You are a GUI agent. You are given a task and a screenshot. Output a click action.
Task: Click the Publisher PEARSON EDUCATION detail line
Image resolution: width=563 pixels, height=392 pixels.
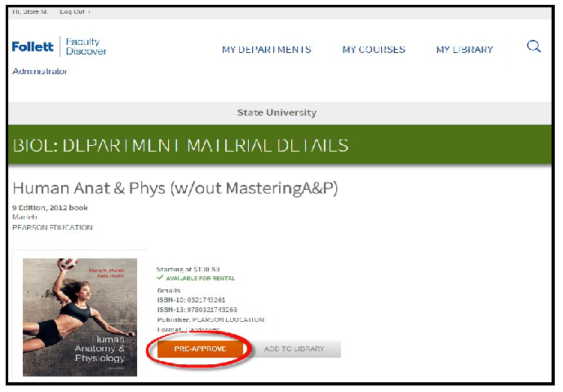[x=211, y=319]
